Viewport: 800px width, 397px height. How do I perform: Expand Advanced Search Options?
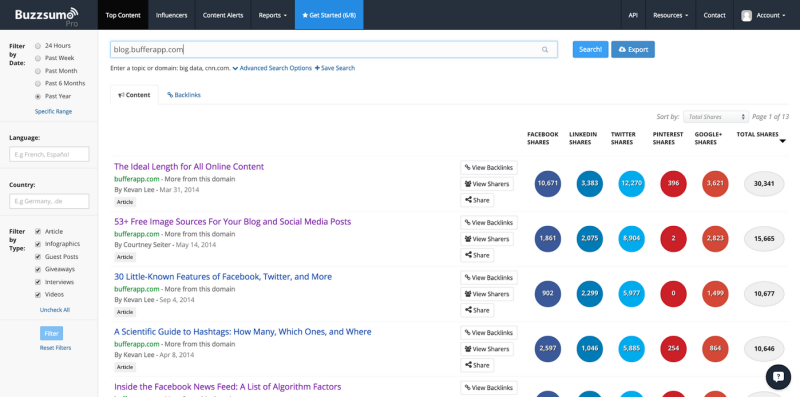click(272, 68)
